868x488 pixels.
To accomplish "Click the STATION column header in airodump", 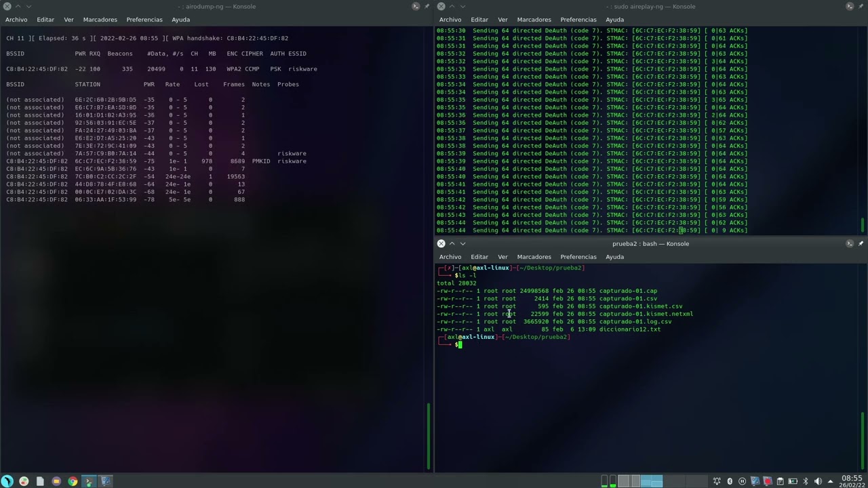I will coord(87,84).
